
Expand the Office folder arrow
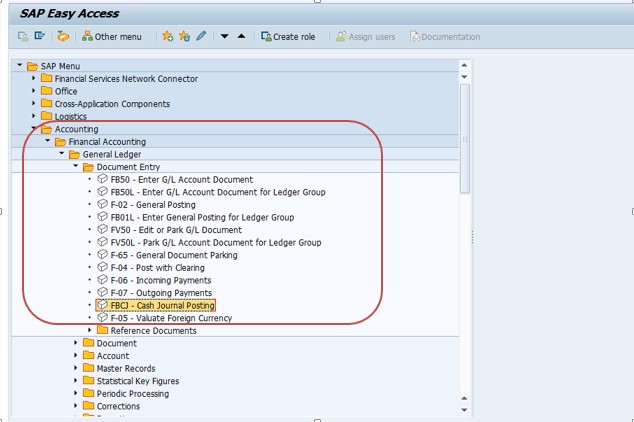tap(34, 91)
